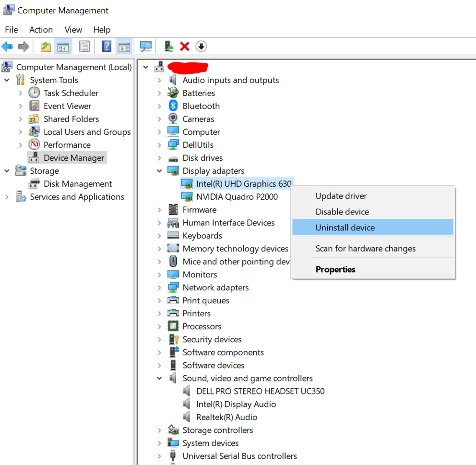
Task: Select Update driver in context menu
Action: coord(341,196)
